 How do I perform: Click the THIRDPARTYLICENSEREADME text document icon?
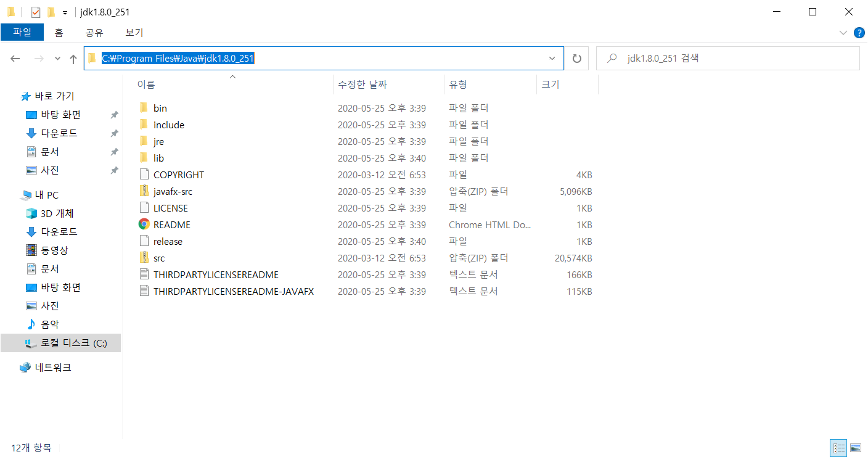144,274
